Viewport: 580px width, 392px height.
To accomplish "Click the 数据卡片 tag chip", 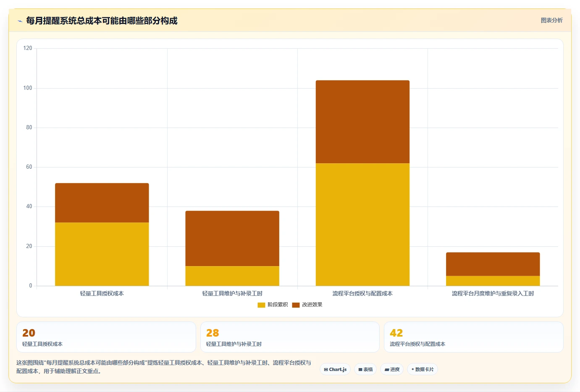I will click(423, 369).
